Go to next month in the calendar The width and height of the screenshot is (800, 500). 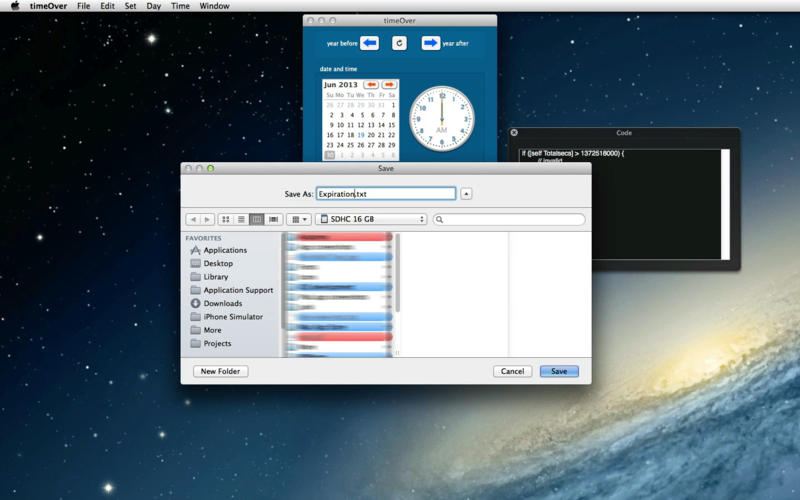point(389,84)
